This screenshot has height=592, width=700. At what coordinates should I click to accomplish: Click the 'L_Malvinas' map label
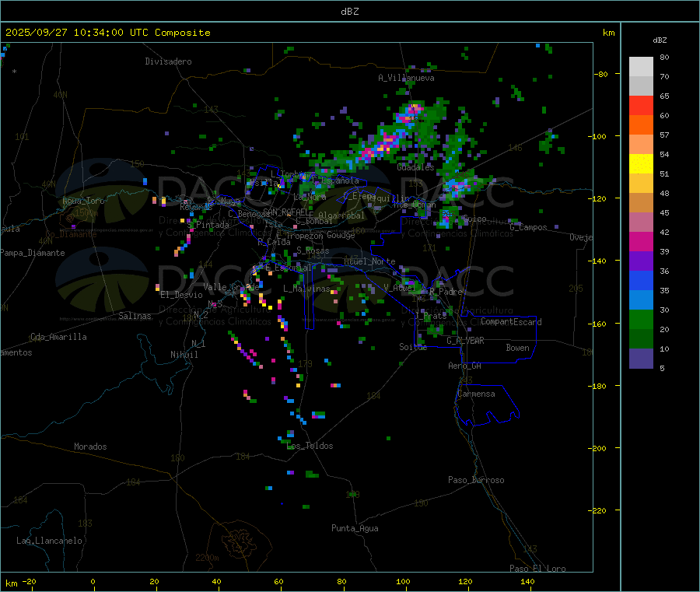click(306, 289)
